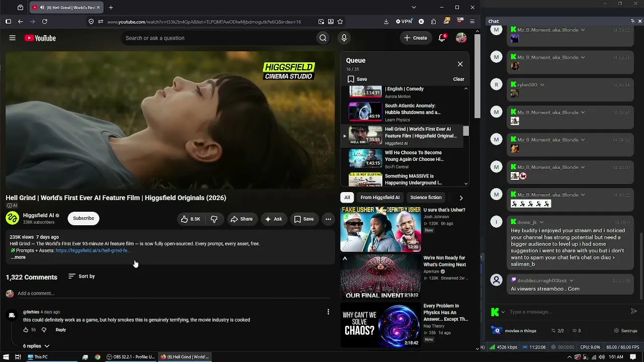Like the comment by @ferhles

pyautogui.click(x=26, y=330)
